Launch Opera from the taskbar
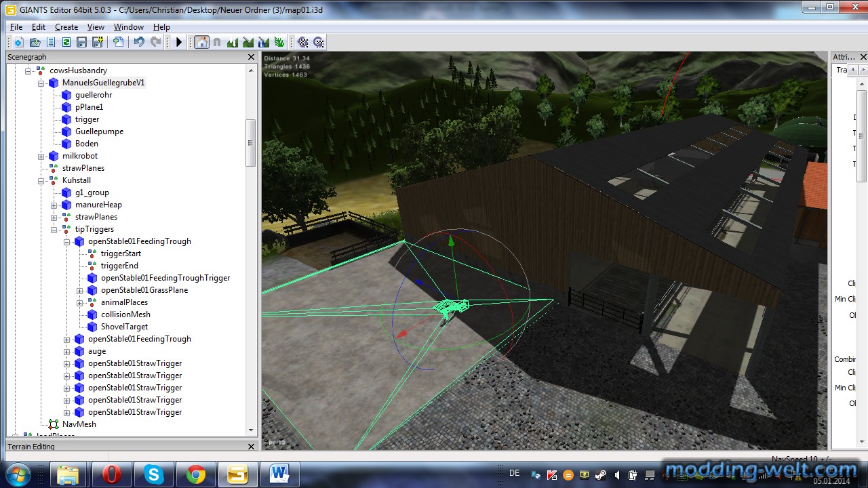 pos(111,474)
